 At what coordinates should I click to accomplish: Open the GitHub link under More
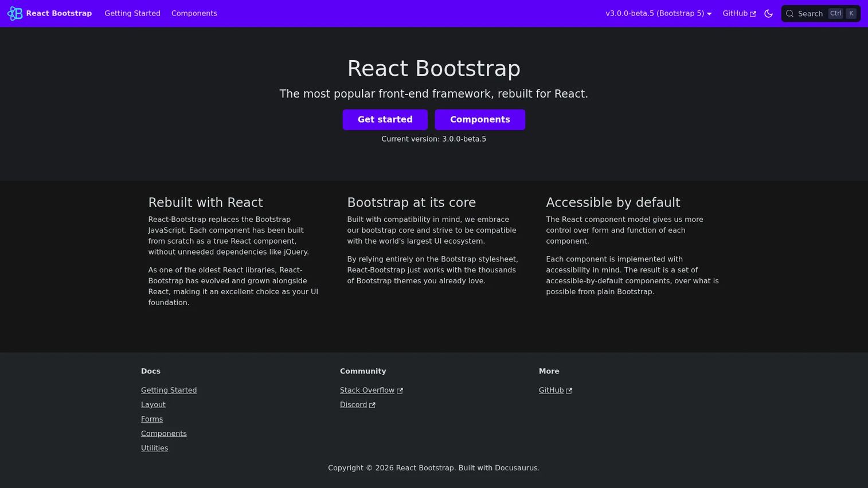click(556, 391)
